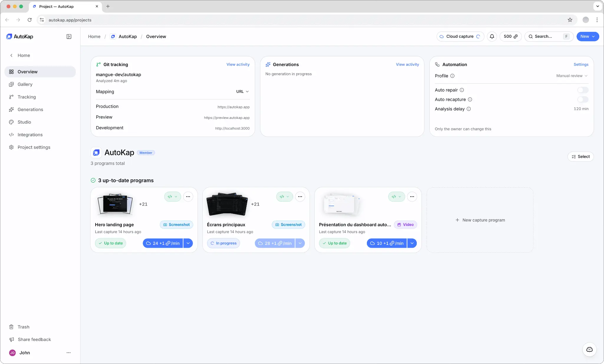The height and width of the screenshot is (364, 604).
Task: Click the notifications bell icon
Action: (492, 37)
